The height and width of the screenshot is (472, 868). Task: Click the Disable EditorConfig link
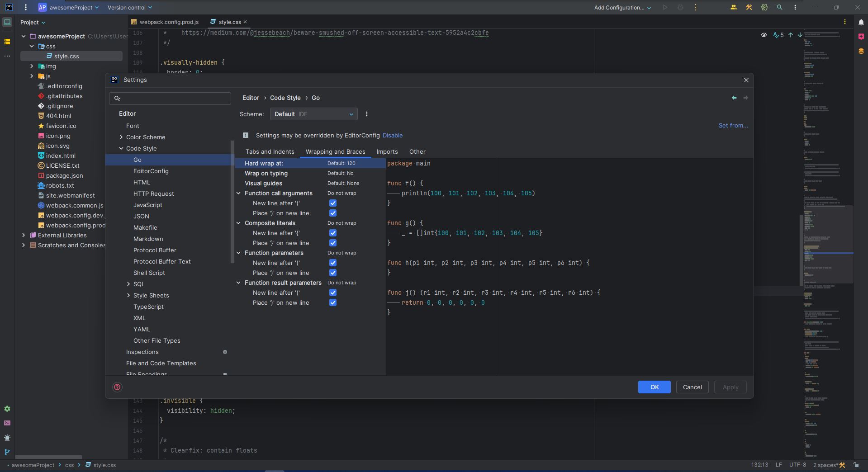[x=392, y=135]
